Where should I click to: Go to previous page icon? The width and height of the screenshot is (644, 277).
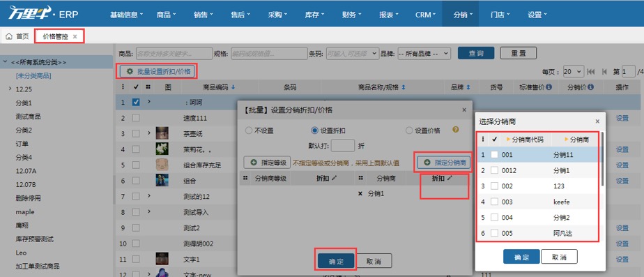(x=604, y=71)
